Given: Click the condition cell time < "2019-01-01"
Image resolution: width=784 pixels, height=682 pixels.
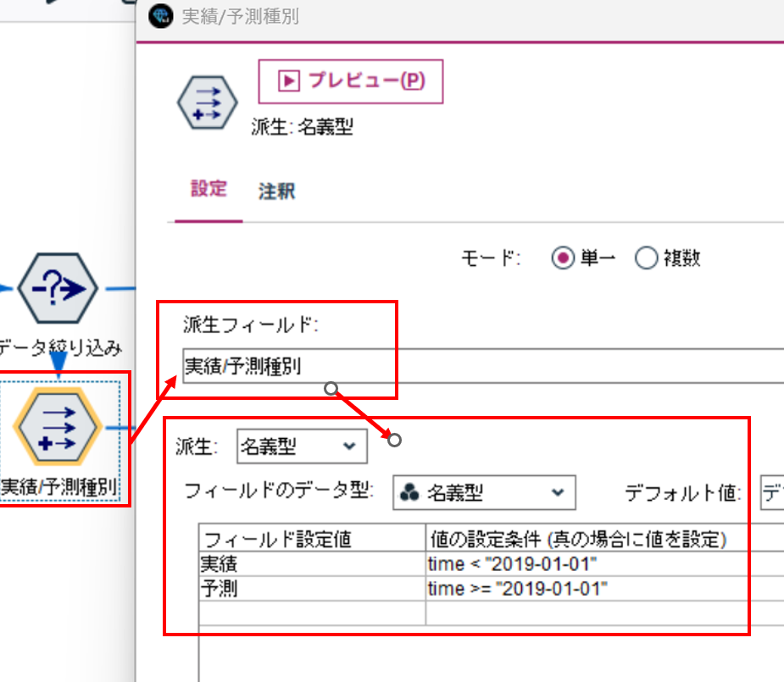Looking at the screenshot, I should (x=605, y=564).
